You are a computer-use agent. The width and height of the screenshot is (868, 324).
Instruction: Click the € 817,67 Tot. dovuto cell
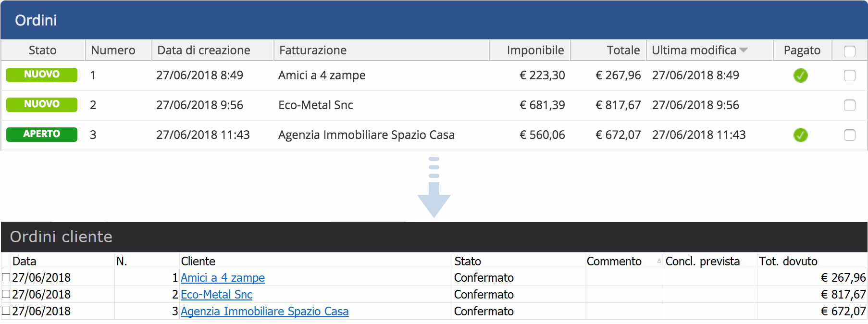[843, 295]
